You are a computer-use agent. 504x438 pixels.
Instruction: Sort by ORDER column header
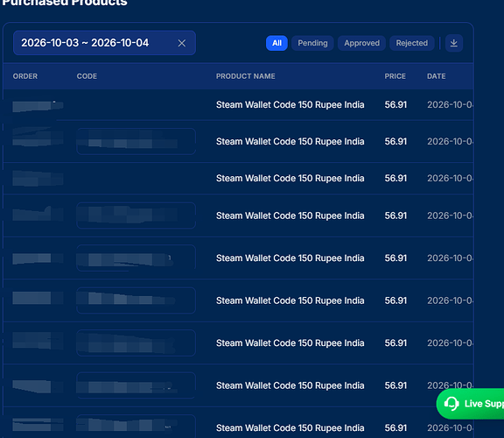(x=25, y=76)
